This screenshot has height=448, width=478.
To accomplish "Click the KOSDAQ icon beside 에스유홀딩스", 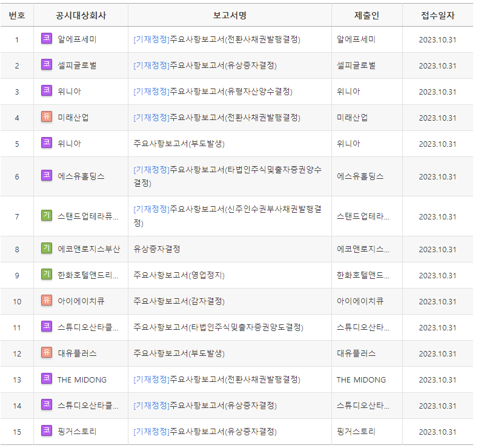I will (47, 175).
